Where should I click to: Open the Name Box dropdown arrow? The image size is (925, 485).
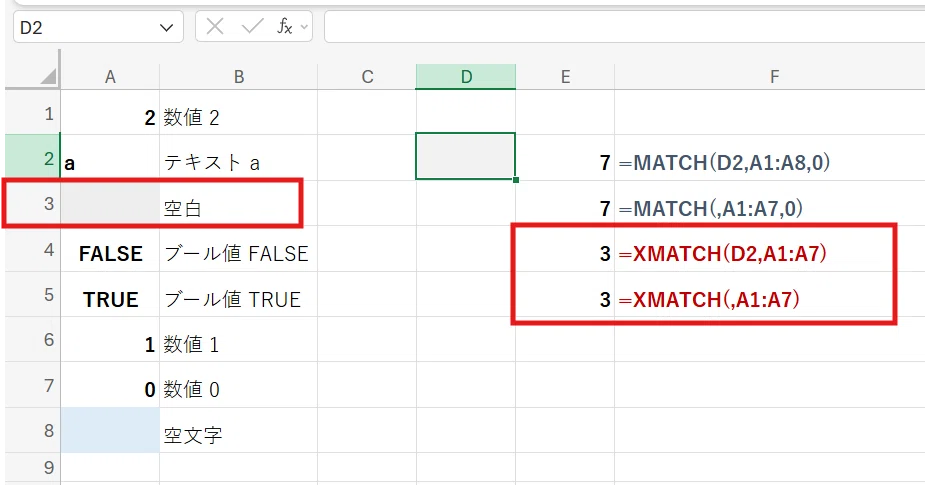click(x=166, y=27)
